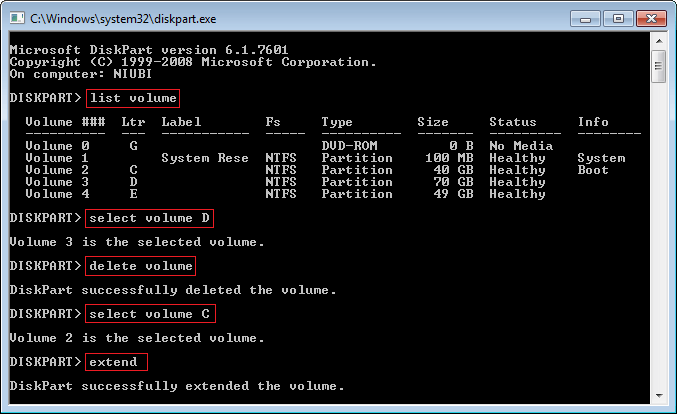Maximize the diskpart.exe window
677x414 pixels.
point(619,16)
